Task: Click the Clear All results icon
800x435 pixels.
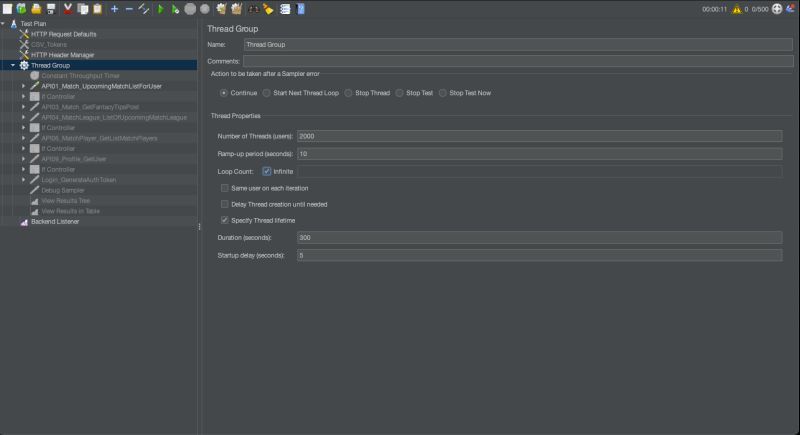Action: [x=236, y=9]
